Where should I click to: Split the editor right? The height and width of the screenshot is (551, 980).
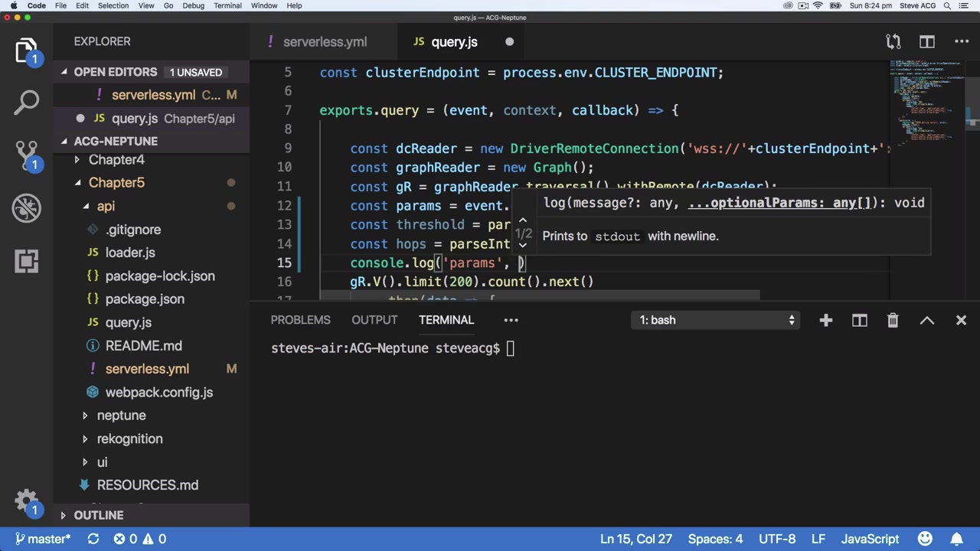[x=927, y=42]
